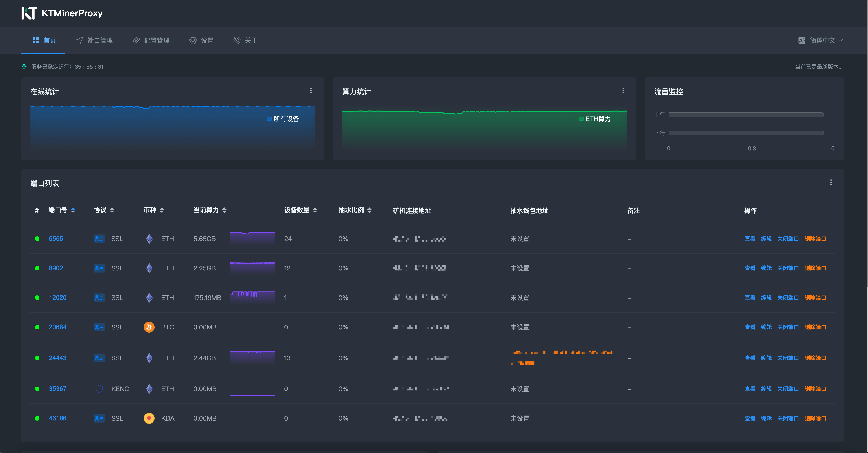This screenshot has height=453, width=868.
Task: Click the Ethereum icon in row 5555
Action: pyautogui.click(x=149, y=239)
